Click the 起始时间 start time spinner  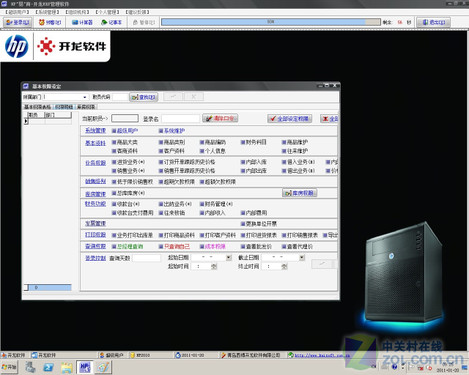pos(214,266)
